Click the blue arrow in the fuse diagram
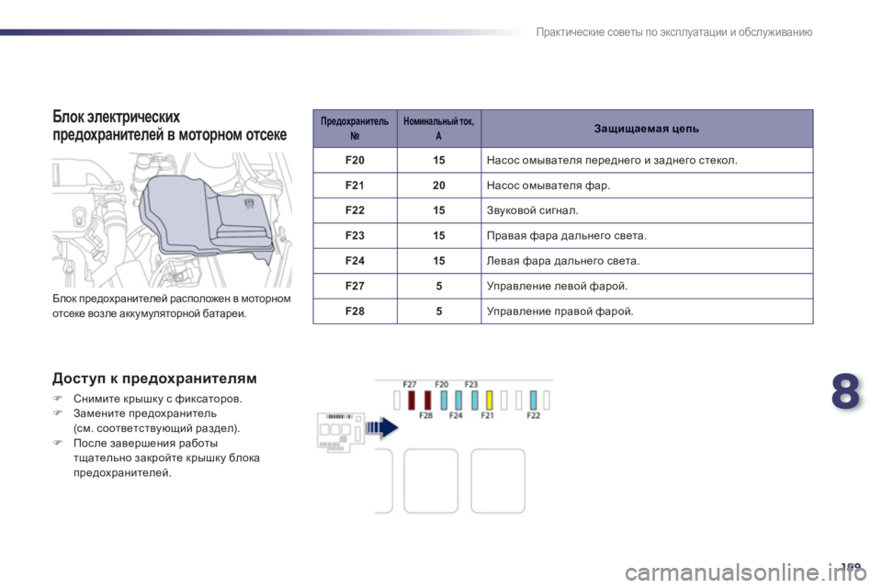Viewport: 882px width, 588px height. (x=382, y=428)
